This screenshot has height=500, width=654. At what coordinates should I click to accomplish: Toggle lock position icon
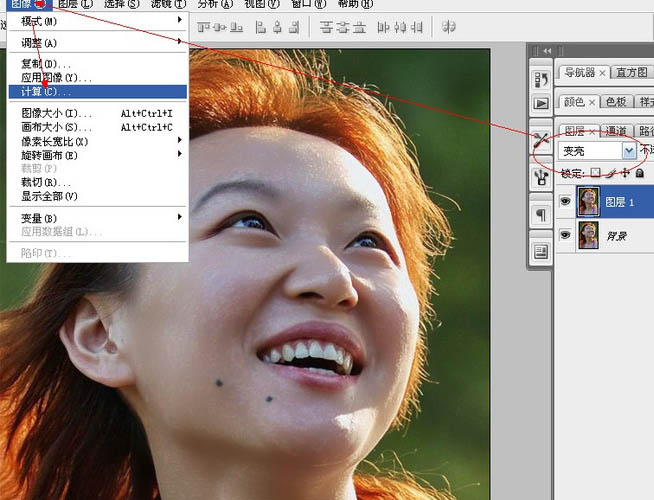pyautogui.click(x=625, y=173)
